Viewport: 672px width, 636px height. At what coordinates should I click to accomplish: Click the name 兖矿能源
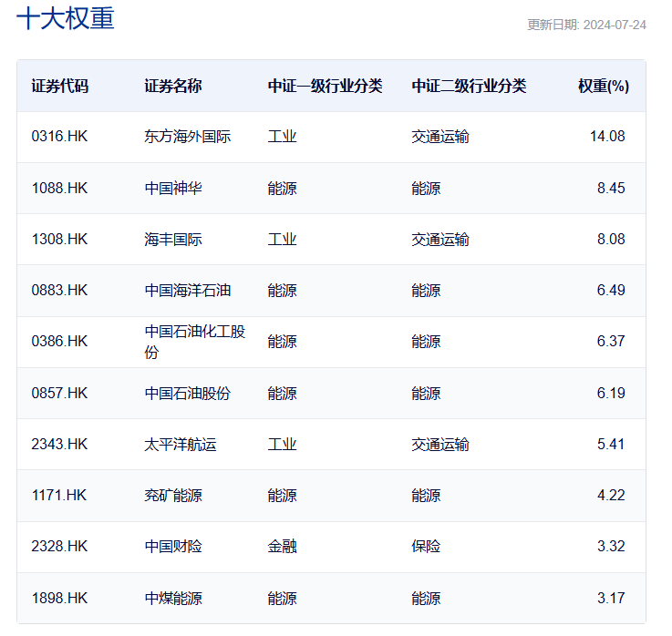click(173, 495)
